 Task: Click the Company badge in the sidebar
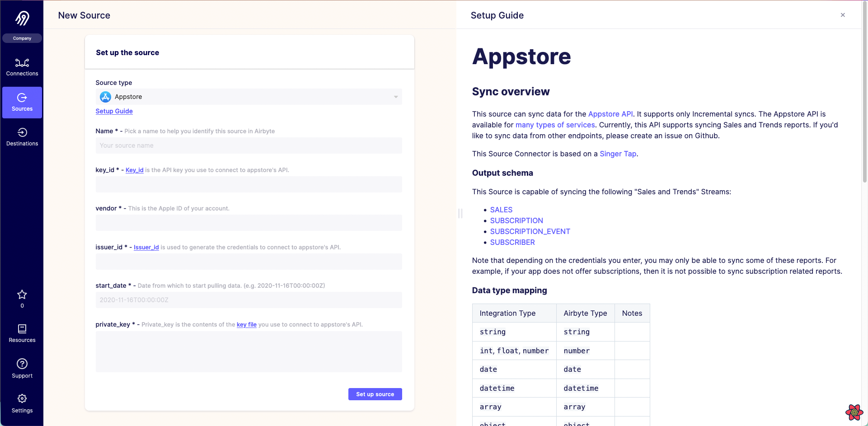(x=22, y=38)
